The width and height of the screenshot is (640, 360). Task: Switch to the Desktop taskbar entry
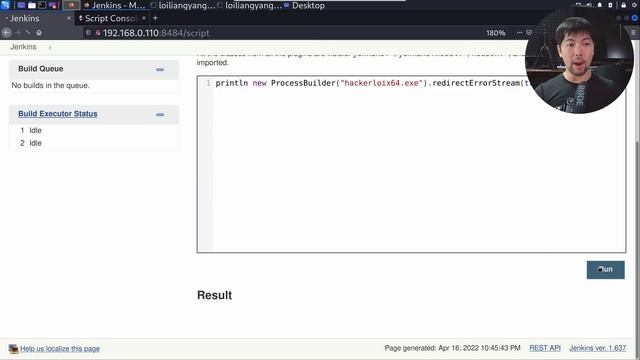pos(304,5)
